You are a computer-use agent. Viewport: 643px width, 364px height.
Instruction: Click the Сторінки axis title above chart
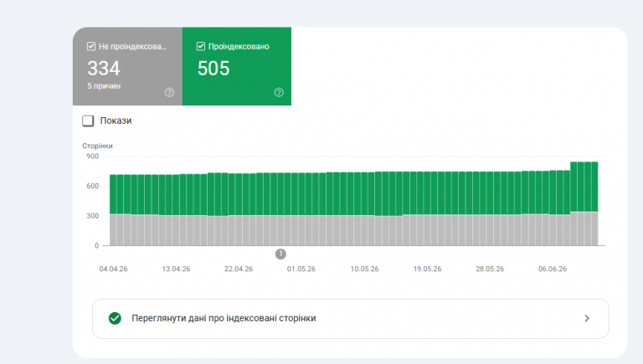[x=97, y=146]
